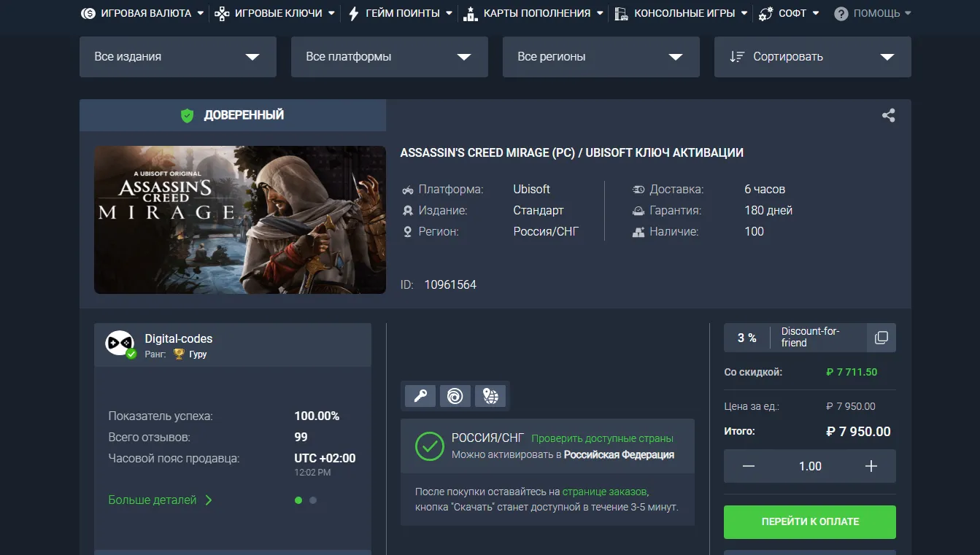Click the 3 % discount badge
The height and width of the screenshot is (555, 980).
(x=746, y=338)
